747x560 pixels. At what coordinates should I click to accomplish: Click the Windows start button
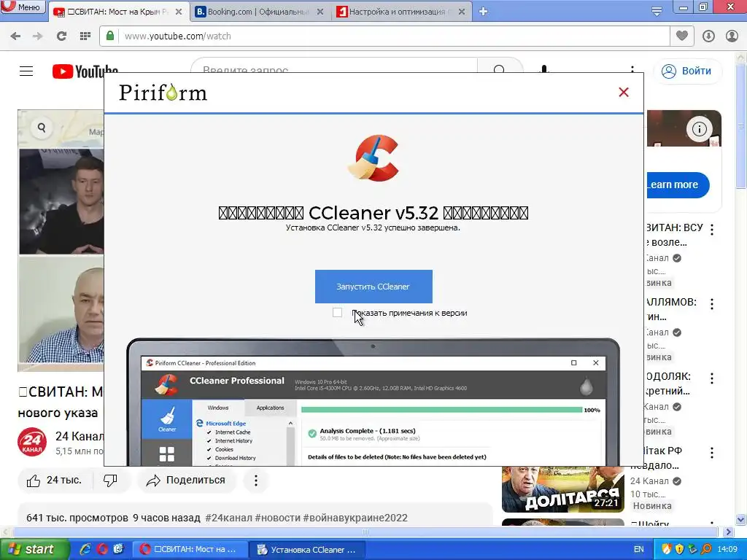(x=34, y=549)
